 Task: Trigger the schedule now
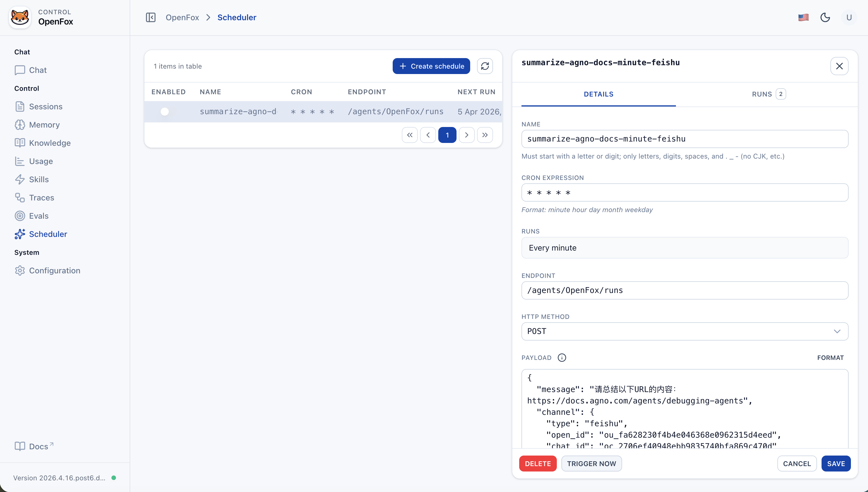tap(591, 463)
